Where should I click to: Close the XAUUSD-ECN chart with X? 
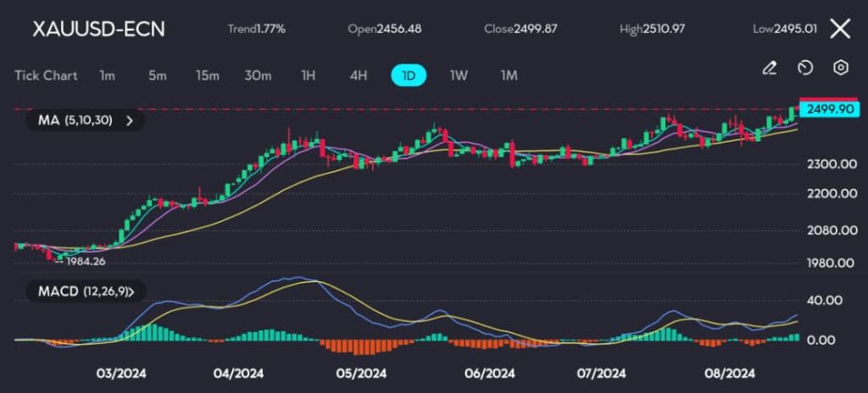[839, 29]
